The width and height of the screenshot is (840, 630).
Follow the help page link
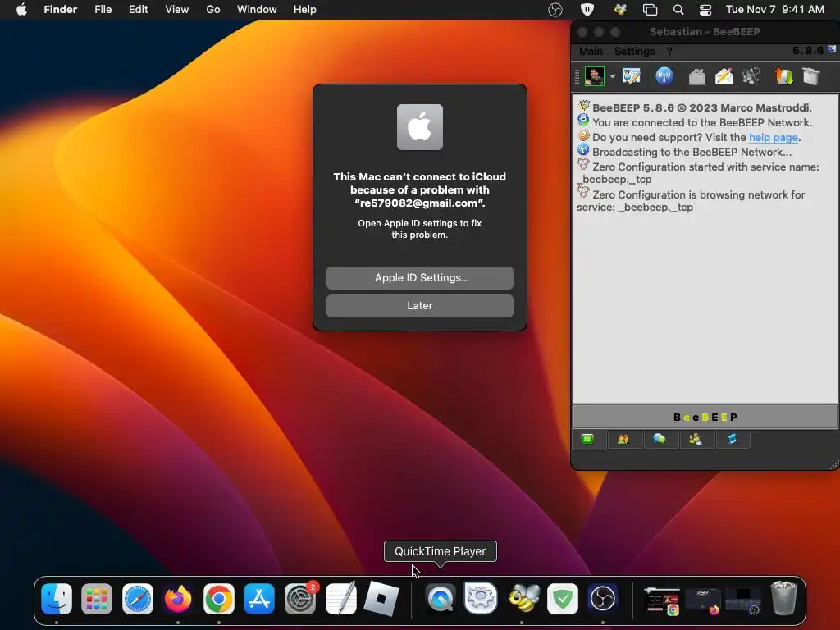(x=773, y=137)
